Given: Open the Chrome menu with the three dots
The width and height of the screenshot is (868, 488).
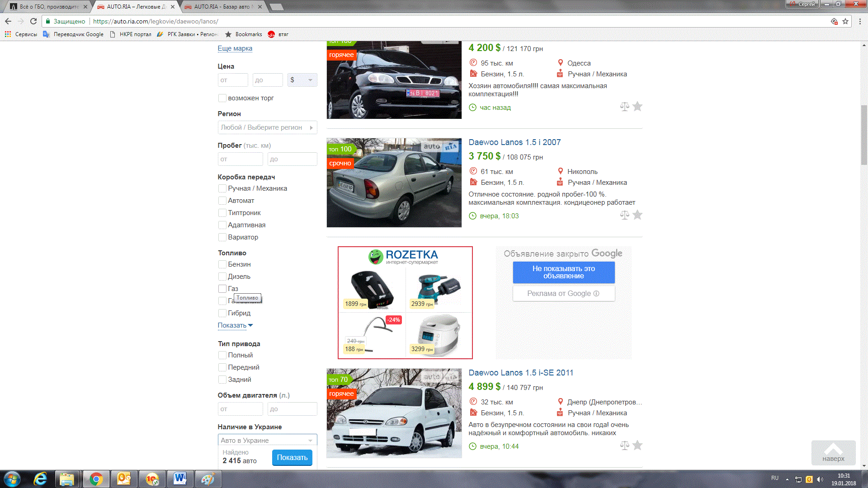Looking at the screenshot, I should coord(860,21).
